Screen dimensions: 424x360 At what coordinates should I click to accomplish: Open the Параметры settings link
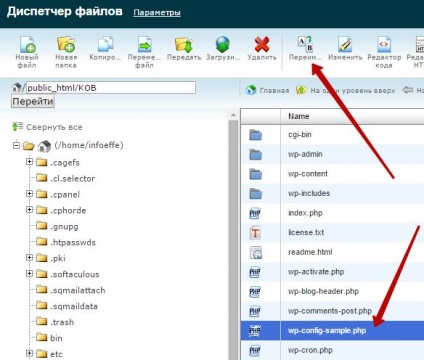tap(157, 13)
